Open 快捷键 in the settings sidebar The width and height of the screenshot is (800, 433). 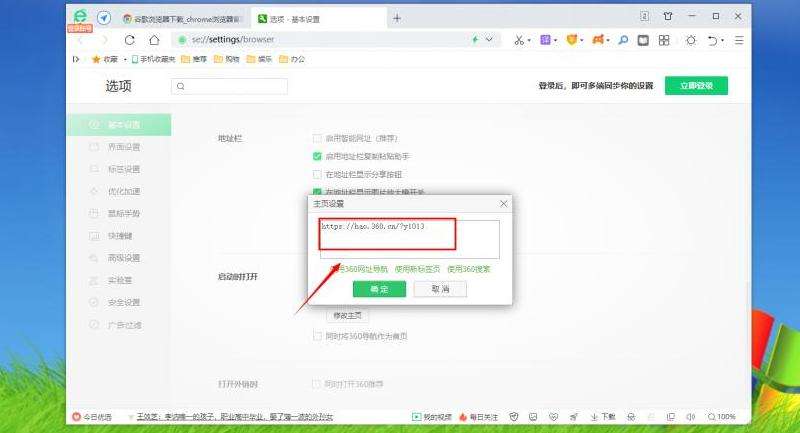coord(118,236)
